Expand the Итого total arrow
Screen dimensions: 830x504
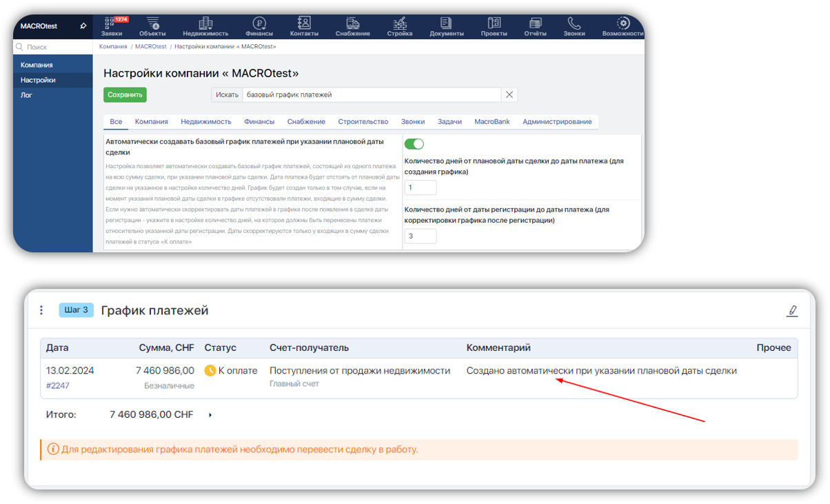pos(210,415)
